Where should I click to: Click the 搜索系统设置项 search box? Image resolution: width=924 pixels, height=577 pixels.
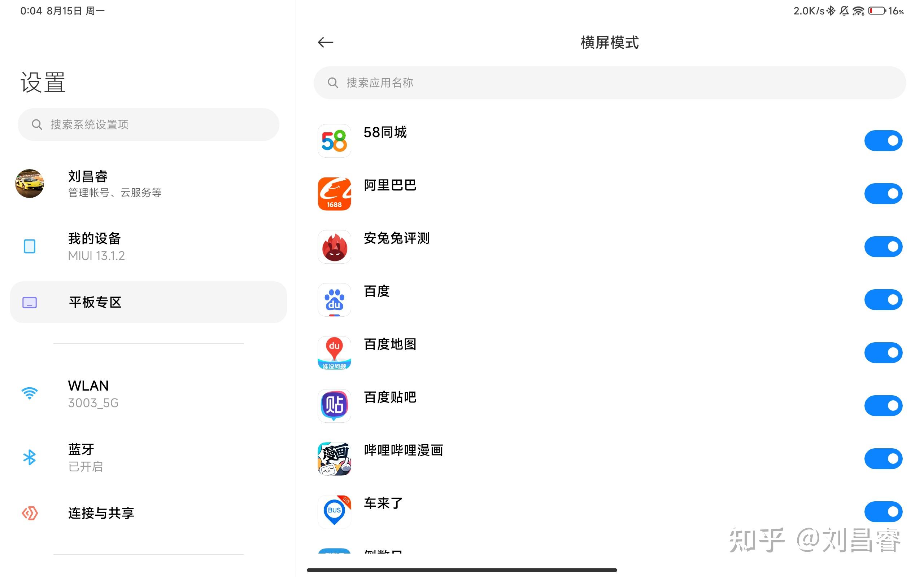coord(148,124)
